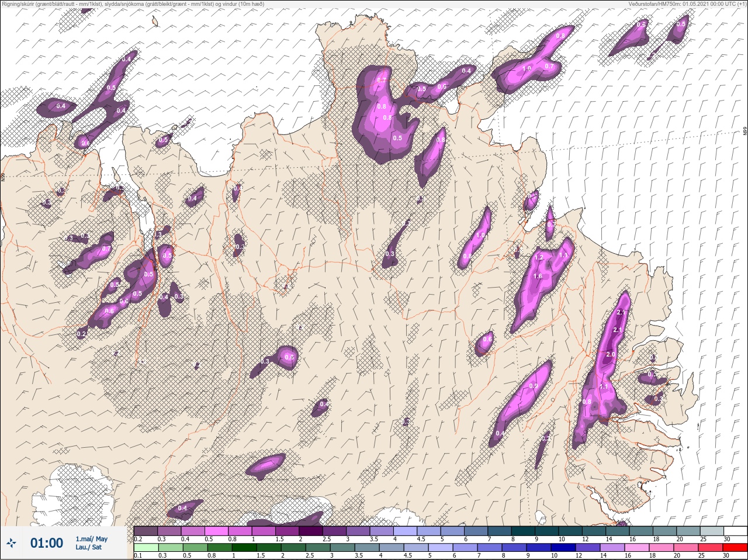Select the light blue lower swatch at 5

coord(440,548)
